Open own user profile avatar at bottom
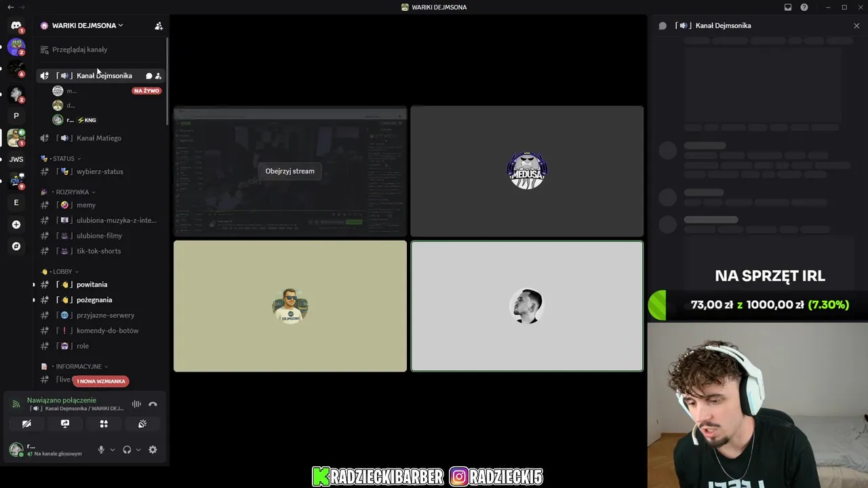The image size is (868, 488). [x=16, y=449]
